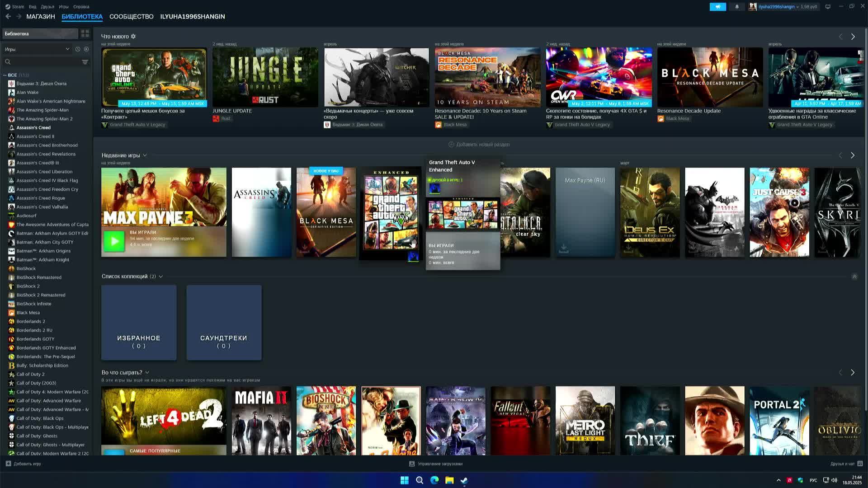
Task: Open account dropdown ilyuha1996shangin
Action: [x=783, y=7]
